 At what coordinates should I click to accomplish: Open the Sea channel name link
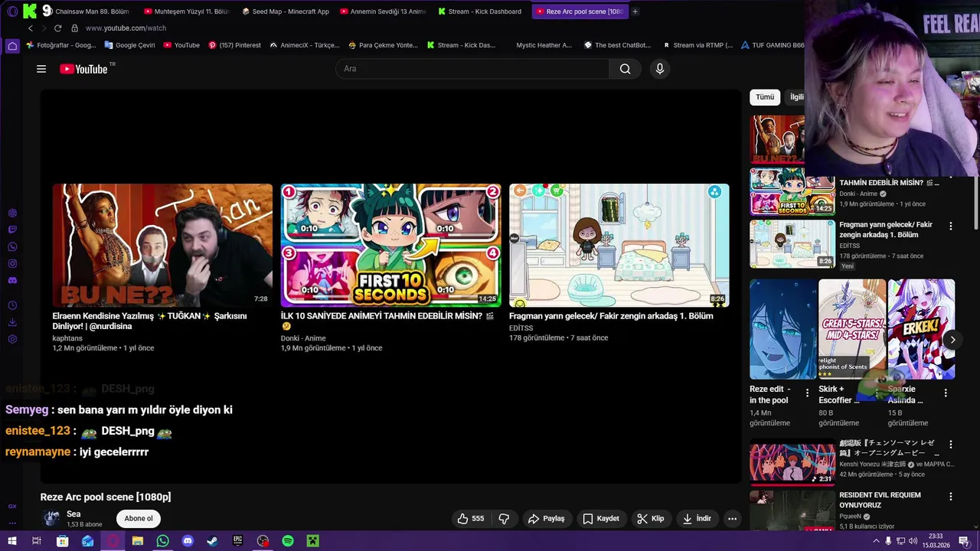tap(73, 514)
